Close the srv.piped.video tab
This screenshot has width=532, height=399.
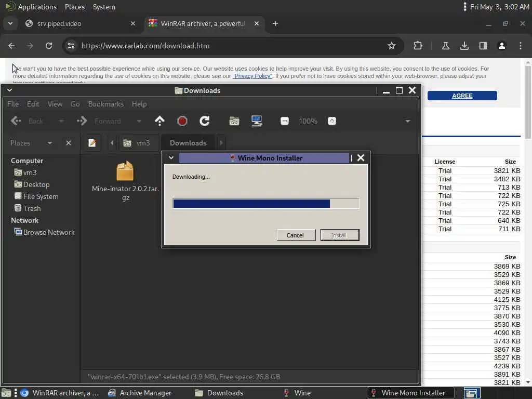pyautogui.click(x=133, y=23)
